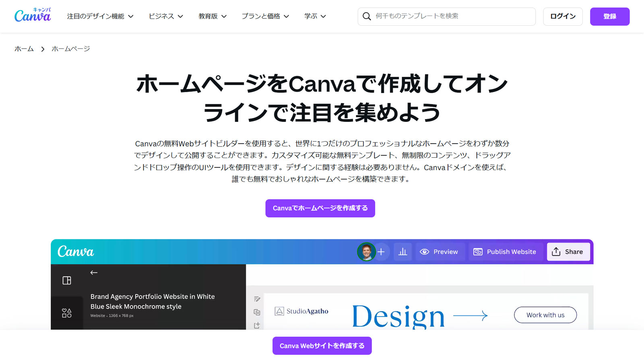Expand the 学ぶ dropdown menu
This screenshot has height=362, width=644.
tap(315, 16)
